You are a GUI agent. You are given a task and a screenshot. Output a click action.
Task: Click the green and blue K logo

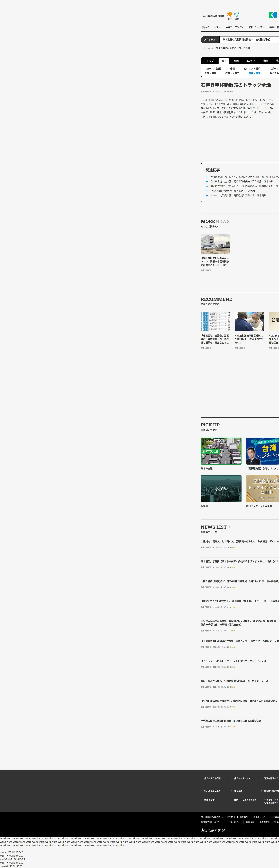[273, 15]
